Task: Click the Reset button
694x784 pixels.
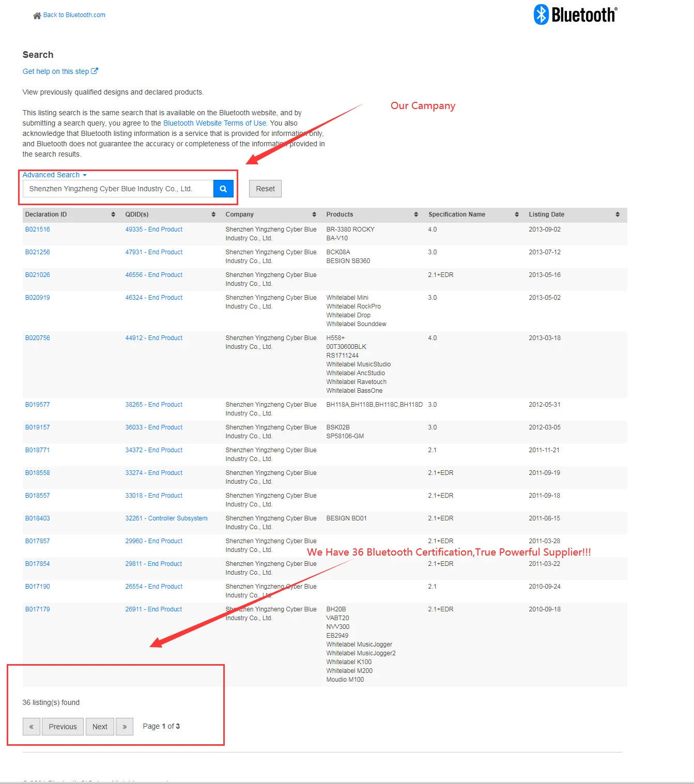Action: click(x=265, y=189)
